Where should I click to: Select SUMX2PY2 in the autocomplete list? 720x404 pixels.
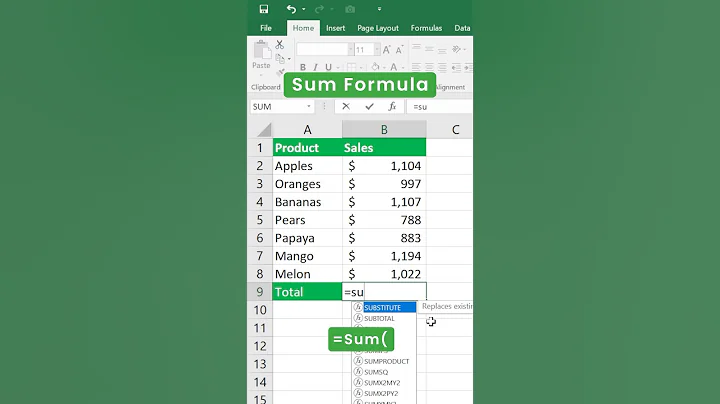[384, 393]
